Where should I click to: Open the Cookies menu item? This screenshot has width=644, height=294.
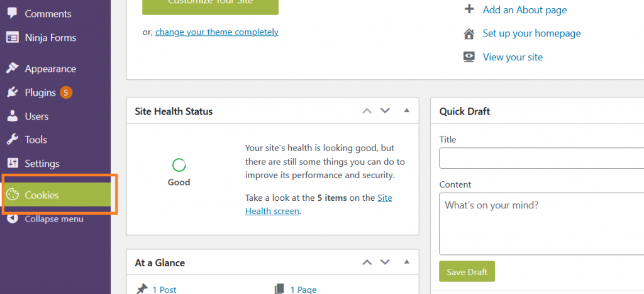coord(56,195)
